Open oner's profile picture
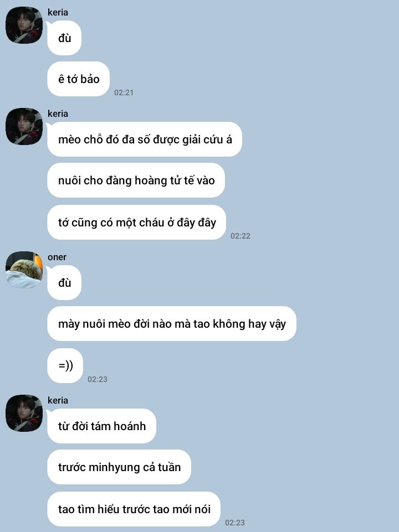The image size is (399, 532). tap(24, 270)
